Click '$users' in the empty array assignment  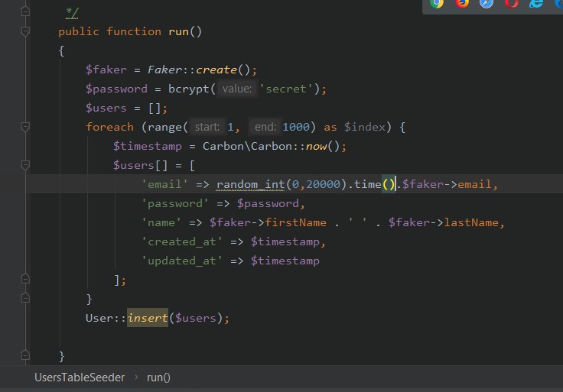coord(106,108)
